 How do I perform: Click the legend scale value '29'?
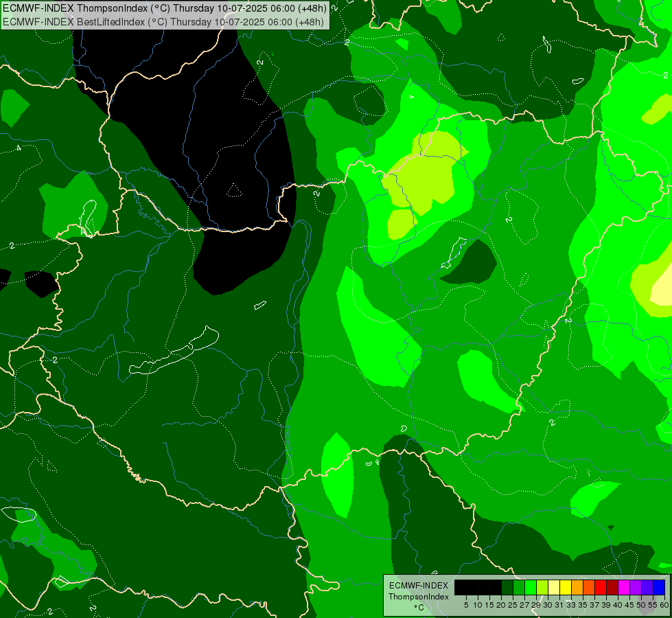pos(536,605)
